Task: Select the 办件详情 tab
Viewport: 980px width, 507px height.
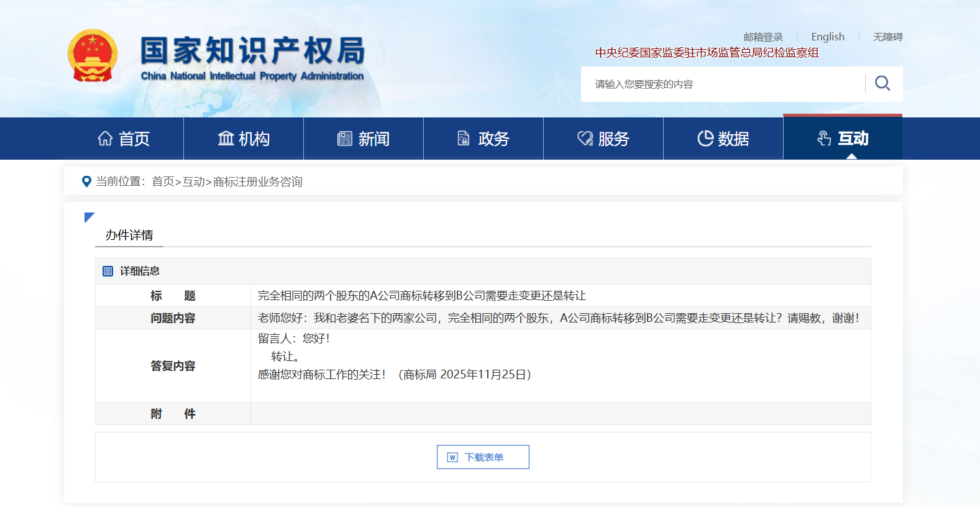Action: coord(129,235)
